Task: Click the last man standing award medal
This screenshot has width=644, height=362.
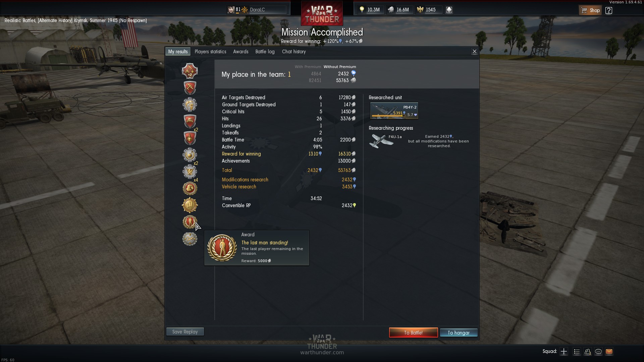Action: (190, 222)
